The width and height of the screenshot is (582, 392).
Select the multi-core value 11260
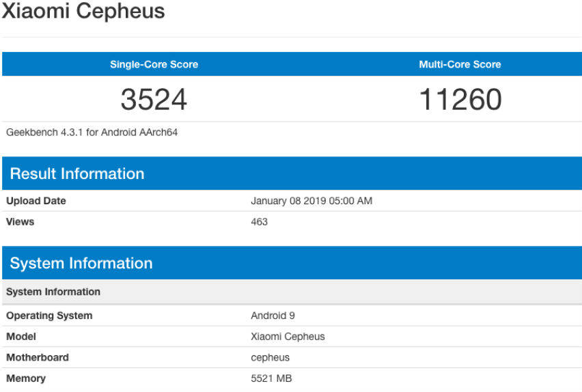coord(460,99)
